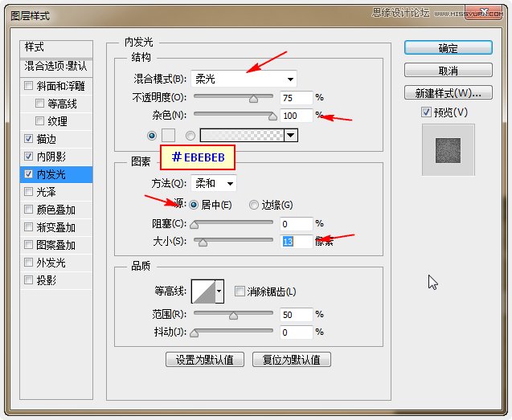Click the 阻塞 value field
This screenshot has width=512, height=420.
click(297, 224)
